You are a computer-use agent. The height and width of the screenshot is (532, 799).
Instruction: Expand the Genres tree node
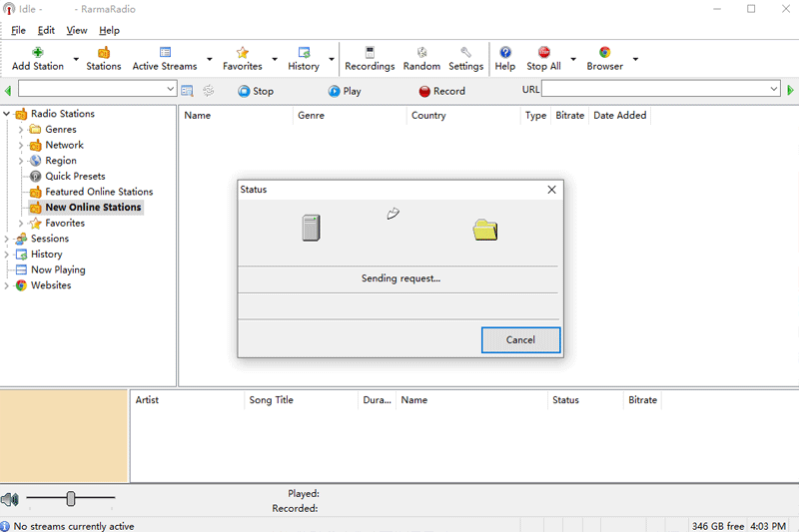pos(21,130)
